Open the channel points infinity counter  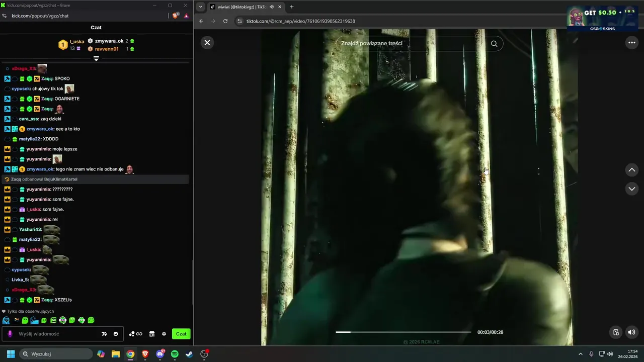(x=136, y=334)
